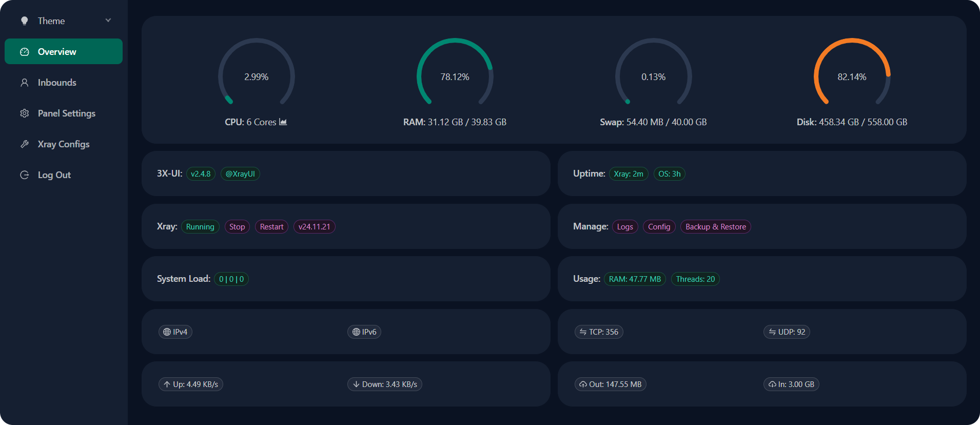Open Config in Manage section
The image size is (980, 425).
point(659,227)
